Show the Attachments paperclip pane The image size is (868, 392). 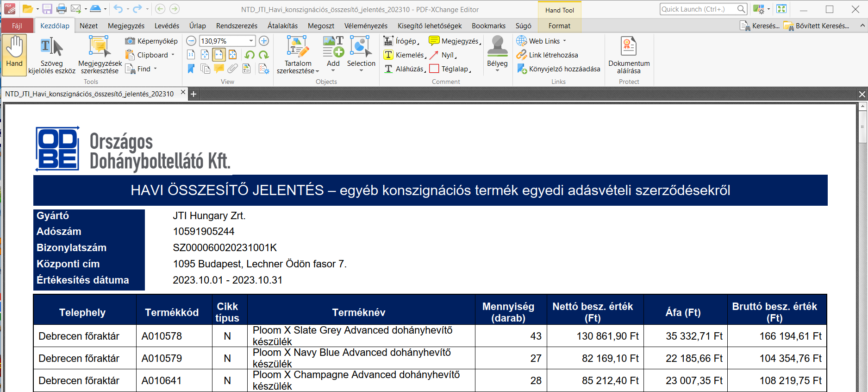tap(233, 69)
